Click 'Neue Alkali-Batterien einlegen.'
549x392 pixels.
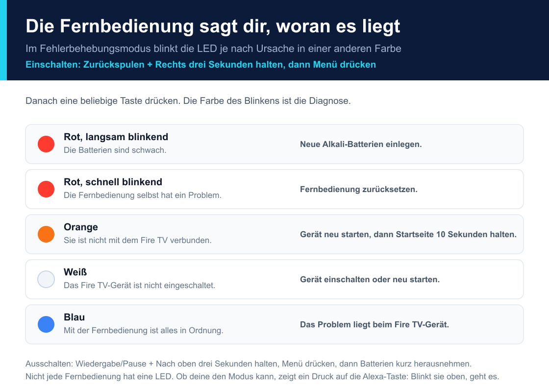point(361,144)
